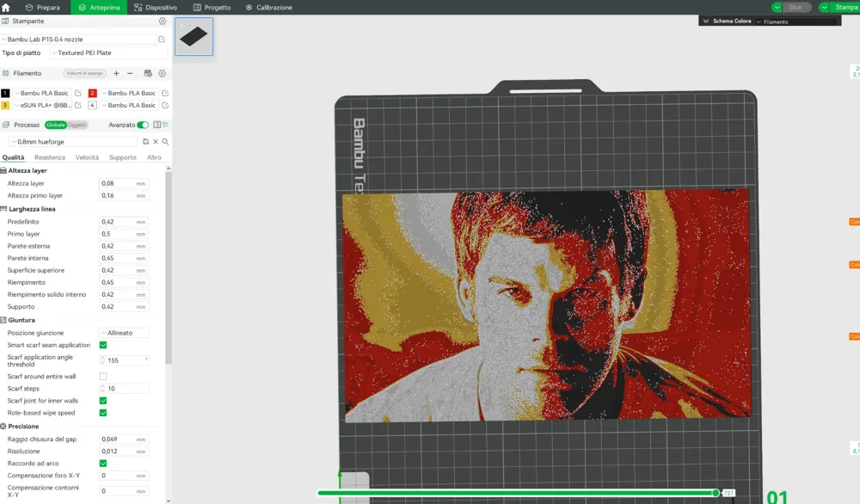The height and width of the screenshot is (504, 860).
Task: Click filament 2 red color swatch
Action: tap(93, 93)
